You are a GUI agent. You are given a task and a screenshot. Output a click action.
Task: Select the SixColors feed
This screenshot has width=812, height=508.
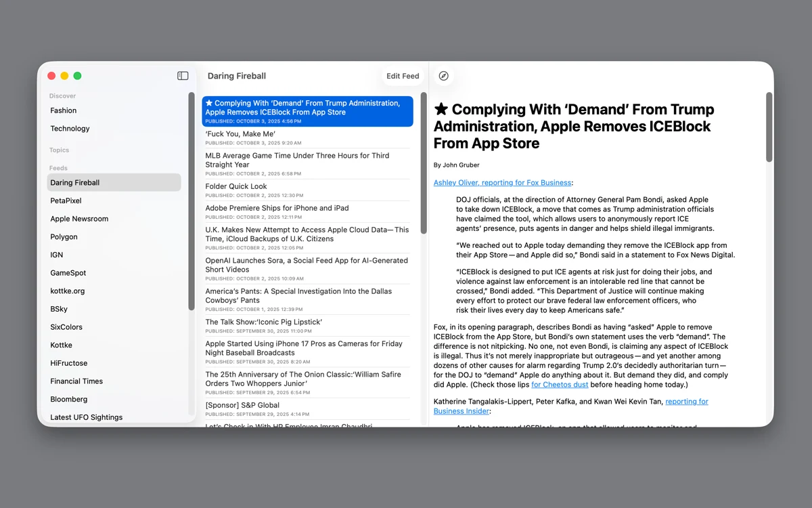click(x=114, y=327)
